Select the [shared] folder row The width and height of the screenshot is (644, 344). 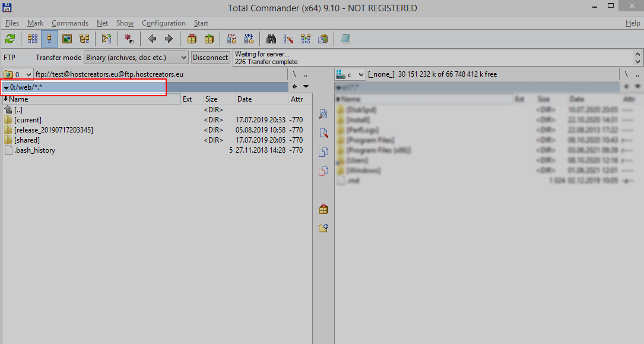pos(157,140)
